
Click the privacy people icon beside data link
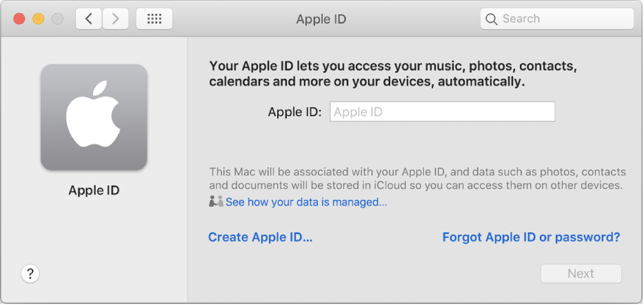point(216,201)
